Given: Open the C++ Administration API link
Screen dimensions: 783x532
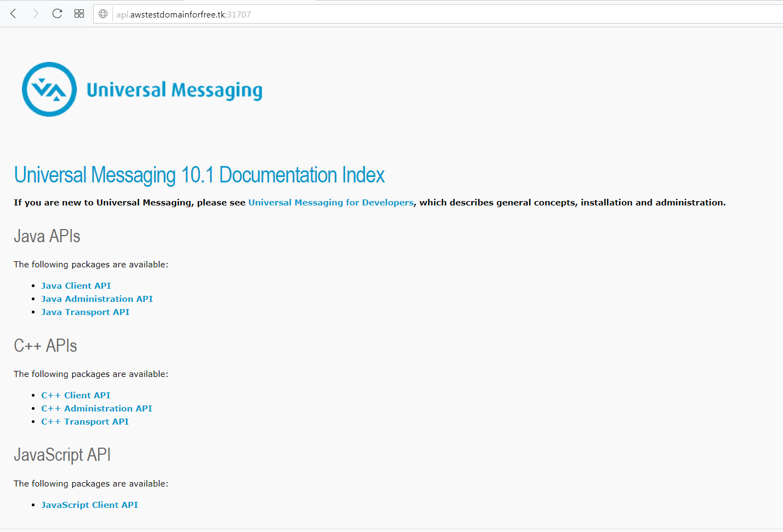Looking at the screenshot, I should pos(96,408).
